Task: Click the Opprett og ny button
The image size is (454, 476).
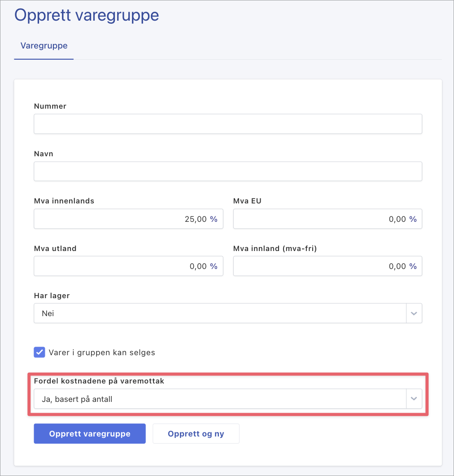Action: click(x=196, y=433)
